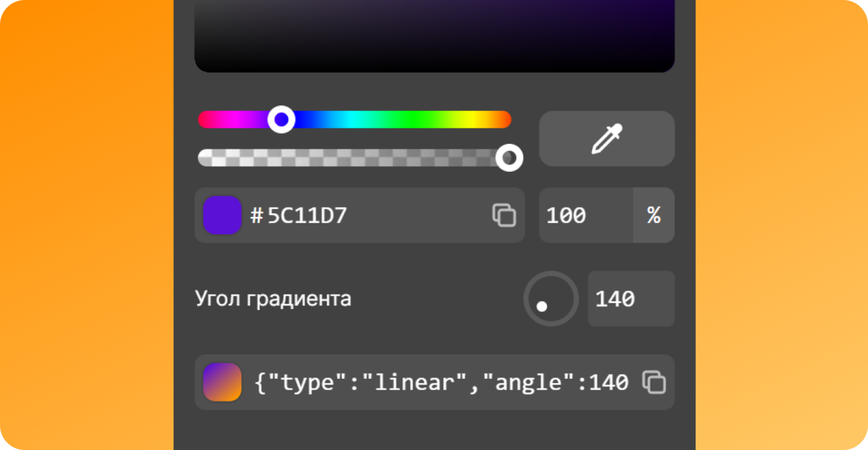Click the opacity slider's end handle

[509, 158]
